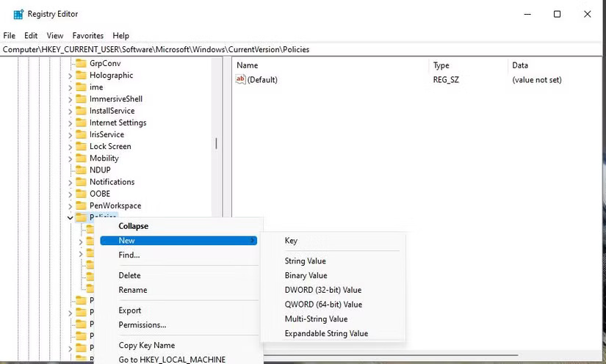606x364 pixels.
Task: Open the View menu
Action: (55, 35)
